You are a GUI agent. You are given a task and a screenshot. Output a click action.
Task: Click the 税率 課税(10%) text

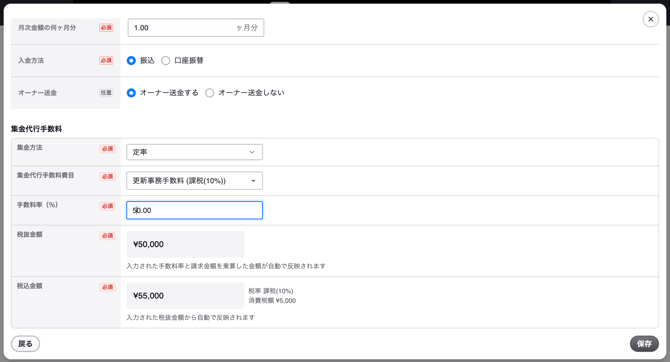(271, 291)
